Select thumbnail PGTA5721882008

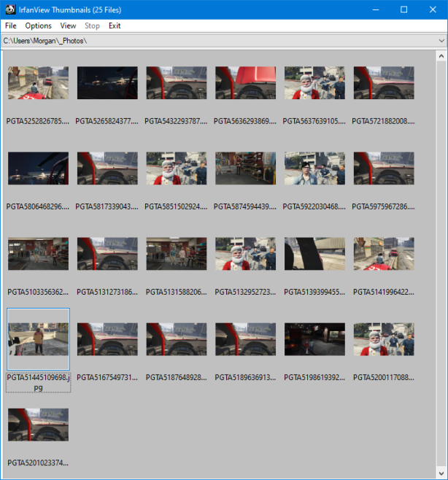point(384,82)
